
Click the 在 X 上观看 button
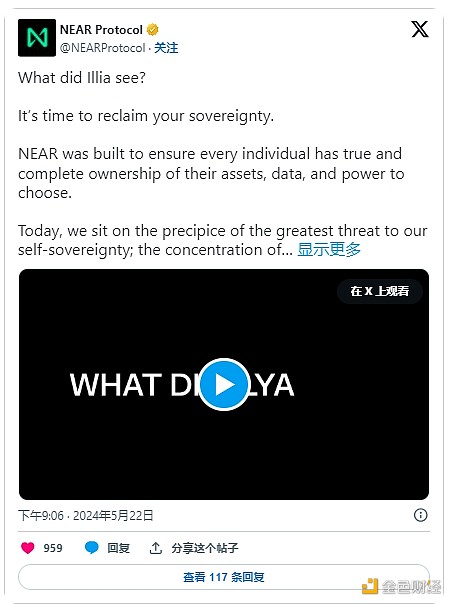tap(380, 291)
